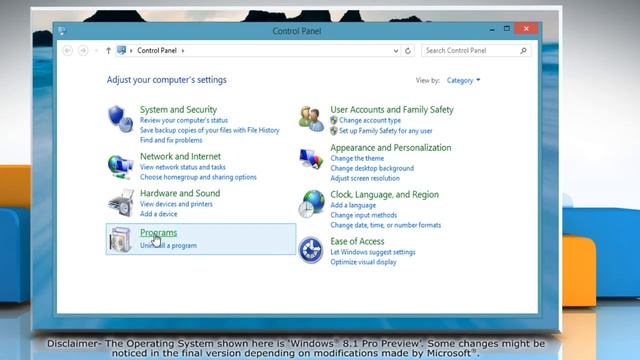640x360 pixels.
Task: View devices and printers
Action: [176, 204]
